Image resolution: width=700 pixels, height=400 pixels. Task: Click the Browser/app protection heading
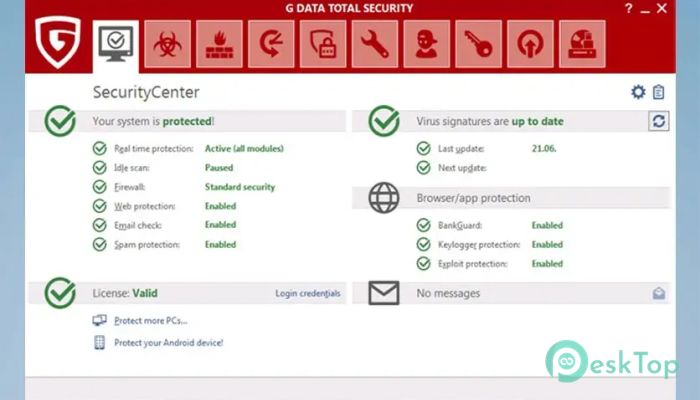coord(473,198)
